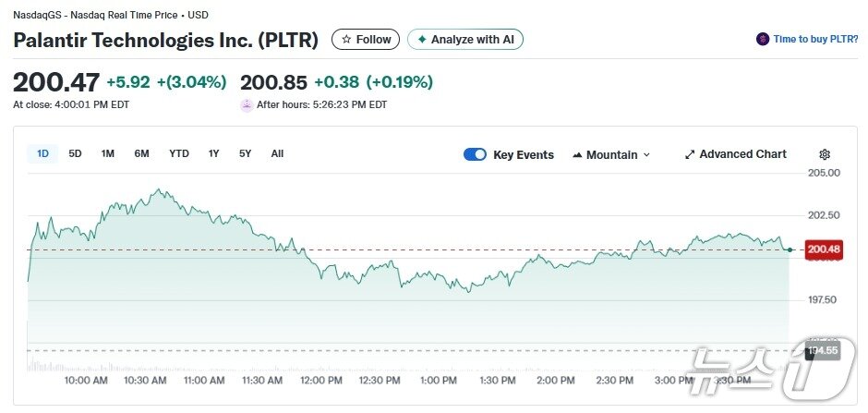Click the sparkle icon on Analyze with AI
The height and width of the screenshot is (413, 868).
[422, 40]
